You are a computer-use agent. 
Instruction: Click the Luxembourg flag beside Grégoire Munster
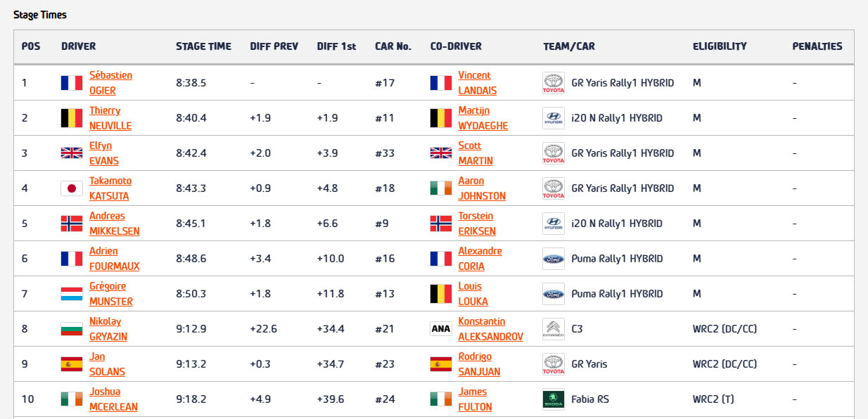pos(72,294)
